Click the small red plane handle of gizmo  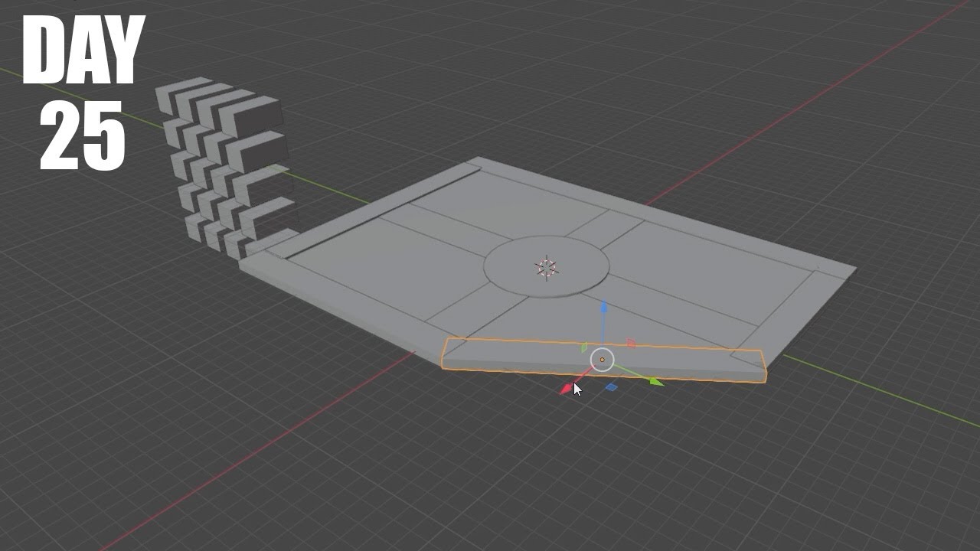pyautogui.click(x=631, y=344)
